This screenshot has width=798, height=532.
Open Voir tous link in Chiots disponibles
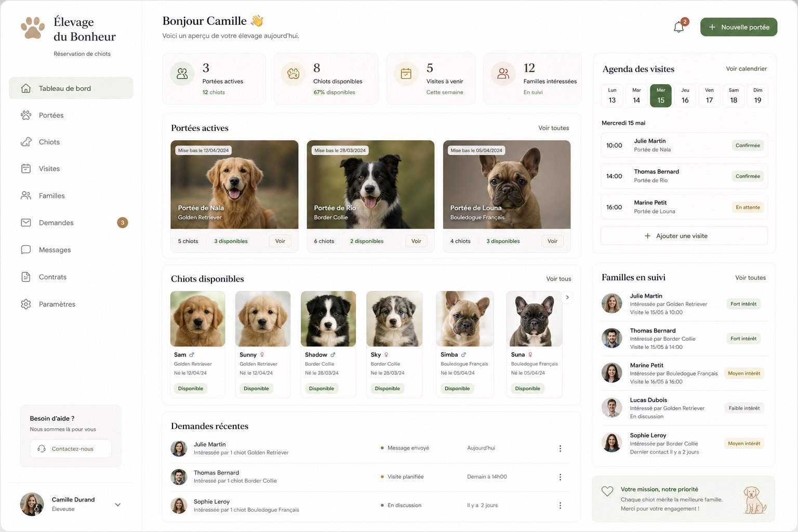(558, 279)
